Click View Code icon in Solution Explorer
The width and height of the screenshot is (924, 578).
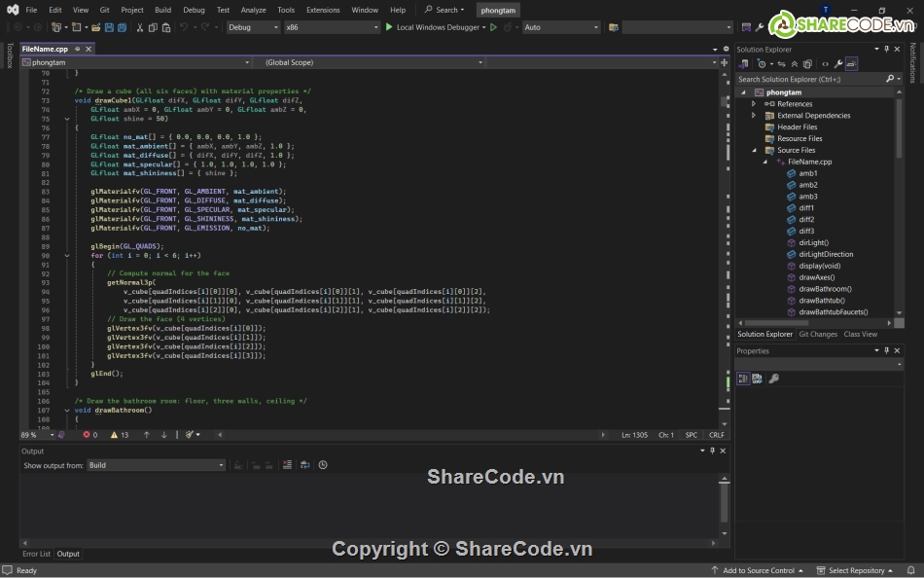click(825, 63)
